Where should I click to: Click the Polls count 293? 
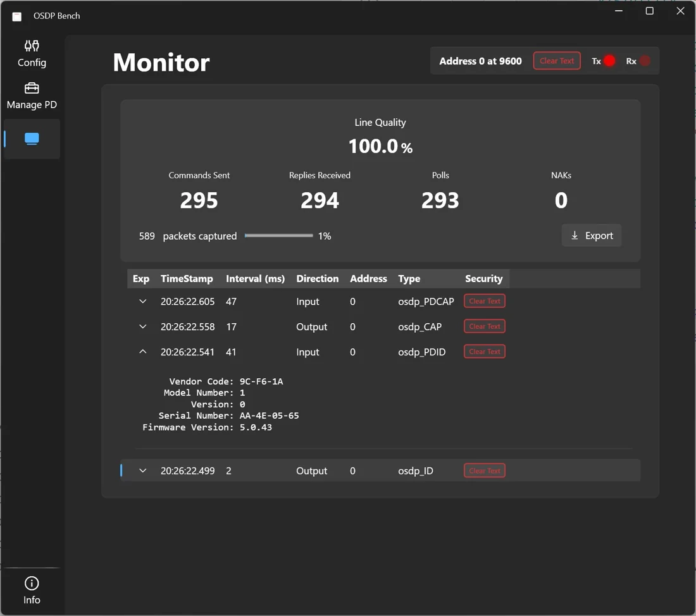pos(440,200)
